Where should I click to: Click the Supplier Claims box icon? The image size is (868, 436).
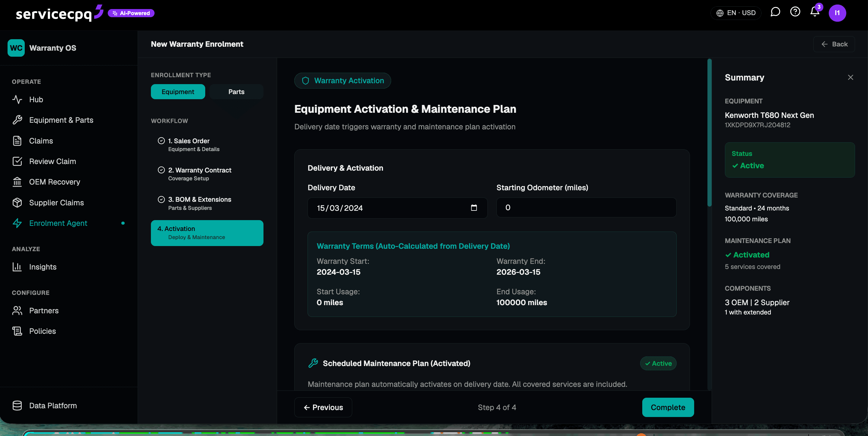pos(17,203)
